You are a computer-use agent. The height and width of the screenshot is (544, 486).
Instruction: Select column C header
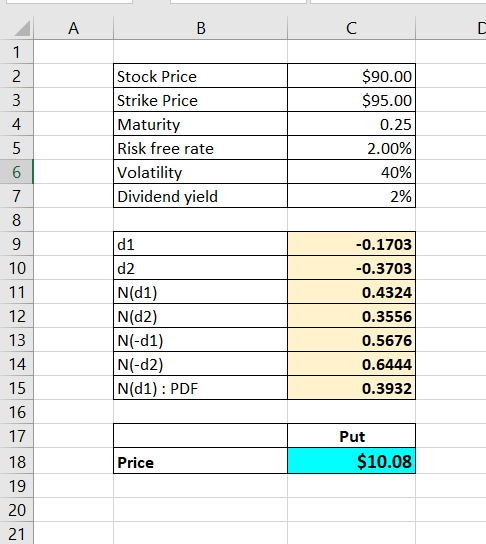click(351, 28)
